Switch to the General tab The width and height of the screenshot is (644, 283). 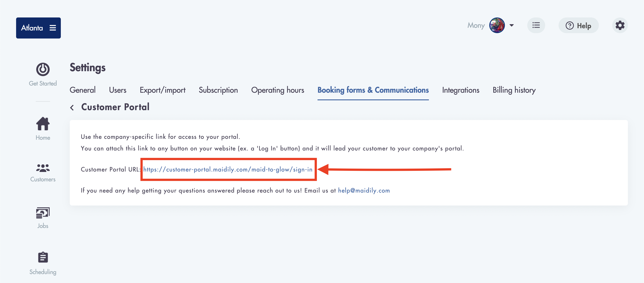pyautogui.click(x=83, y=90)
